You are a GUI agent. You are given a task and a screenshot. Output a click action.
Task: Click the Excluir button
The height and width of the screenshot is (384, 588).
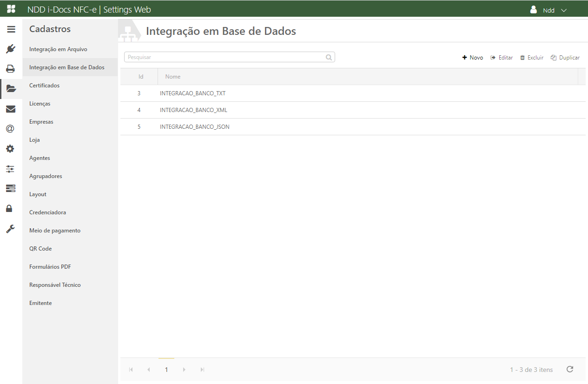coord(532,58)
